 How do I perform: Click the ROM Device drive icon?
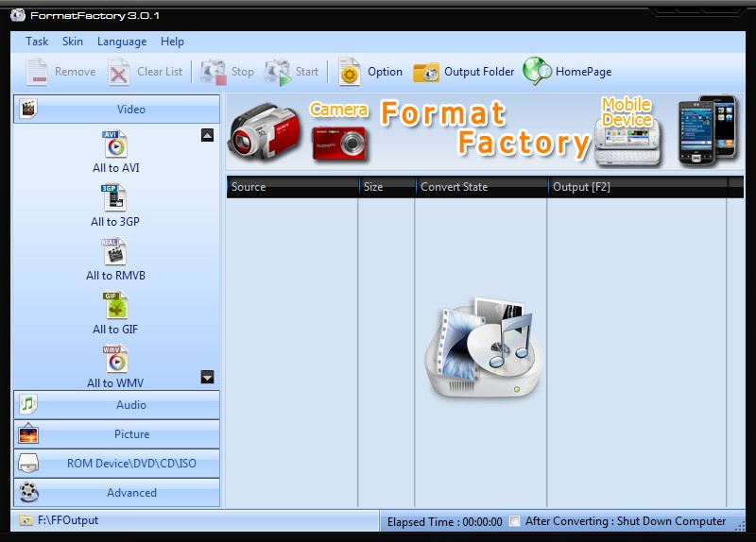(x=28, y=464)
